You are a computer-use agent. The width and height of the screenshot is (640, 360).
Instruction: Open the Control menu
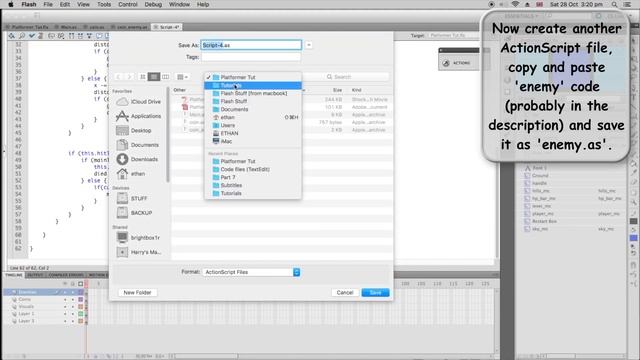tap(127, 4)
